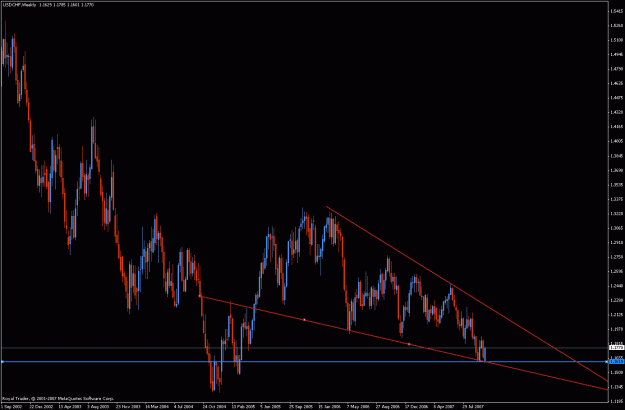This screenshot has width=625, height=410.
Task: Click the 1.2750 price scale label
Action: [x=616, y=257]
